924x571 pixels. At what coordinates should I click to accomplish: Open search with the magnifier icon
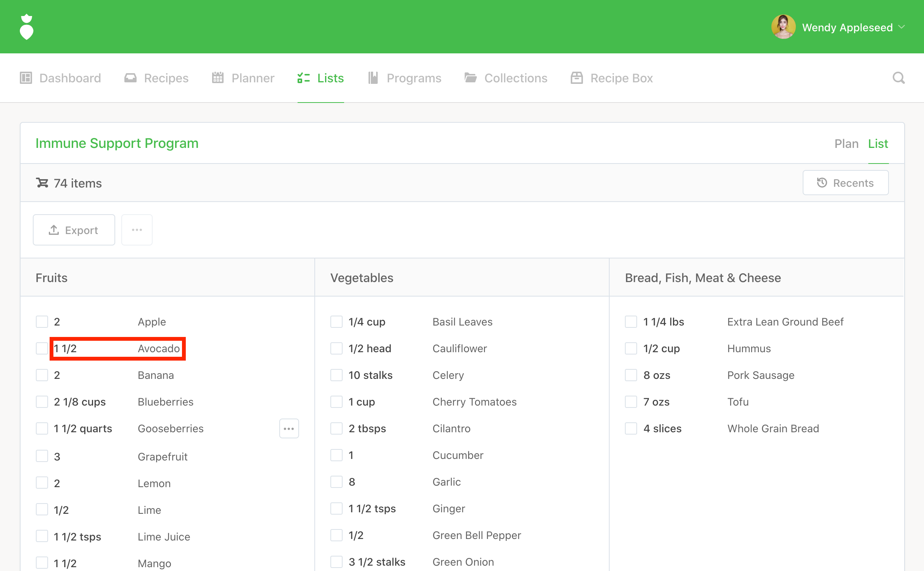point(898,78)
